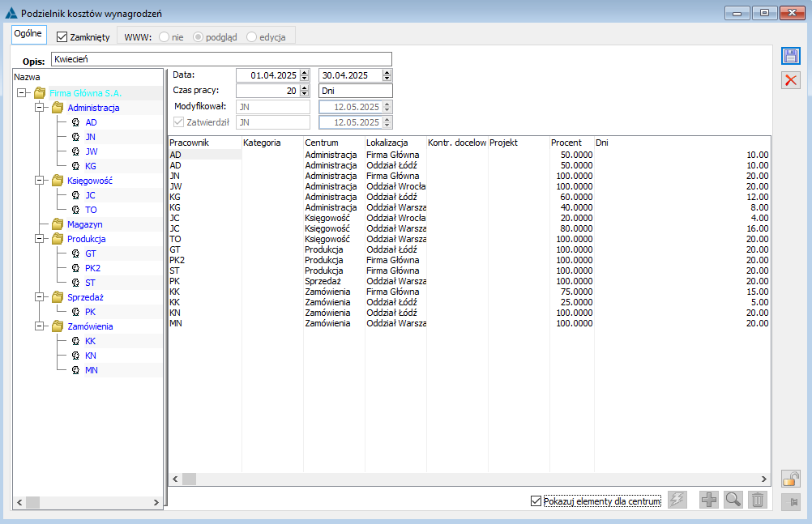Toggle the Zatwierdził checkbox
Image resolution: width=812 pixels, height=524 pixels.
pos(178,122)
